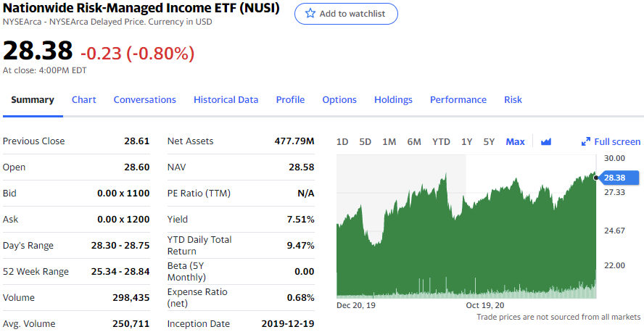This screenshot has width=644, height=332.
Task: Choose the 1Y chart range
Action: (x=466, y=142)
